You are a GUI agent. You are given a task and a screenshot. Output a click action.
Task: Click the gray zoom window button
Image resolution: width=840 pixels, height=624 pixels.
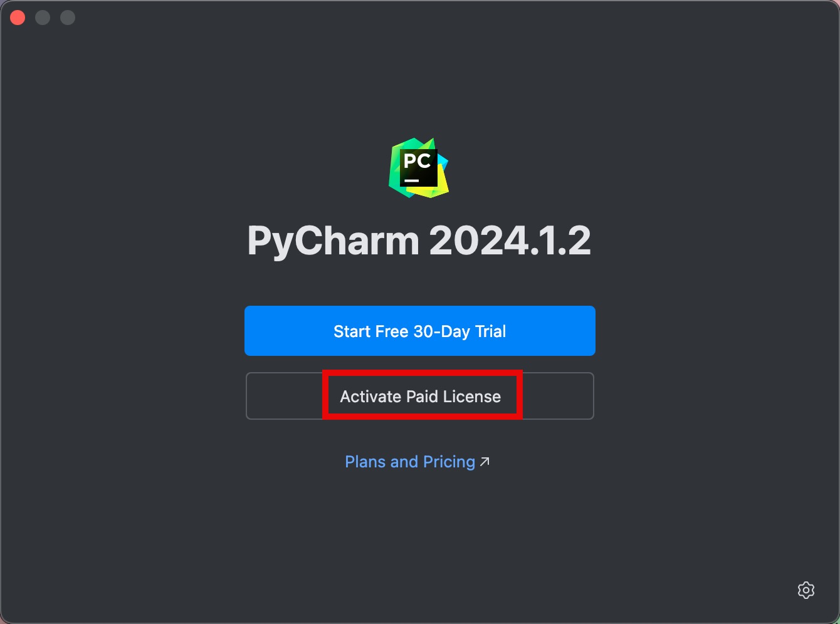coord(68,18)
